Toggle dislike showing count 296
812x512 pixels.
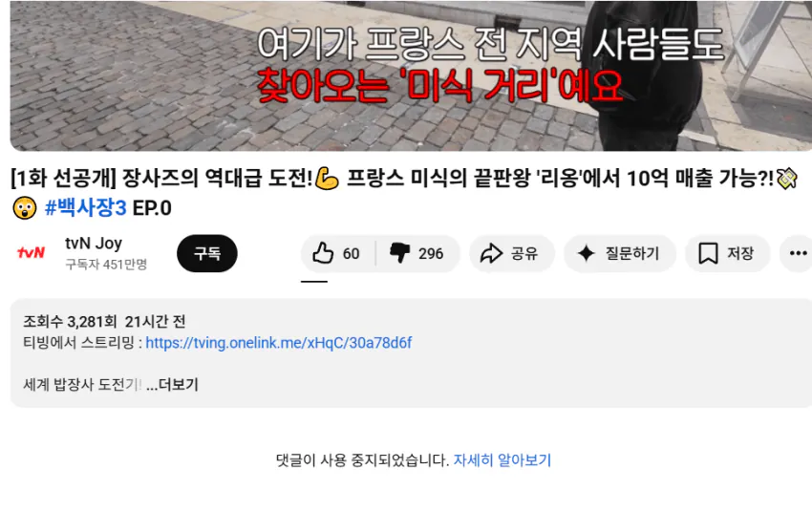[417, 253]
